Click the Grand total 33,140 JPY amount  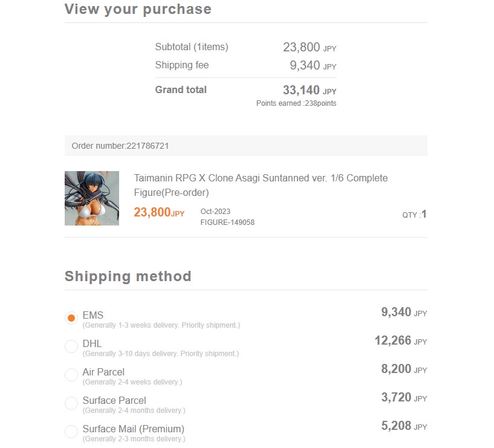click(x=309, y=91)
